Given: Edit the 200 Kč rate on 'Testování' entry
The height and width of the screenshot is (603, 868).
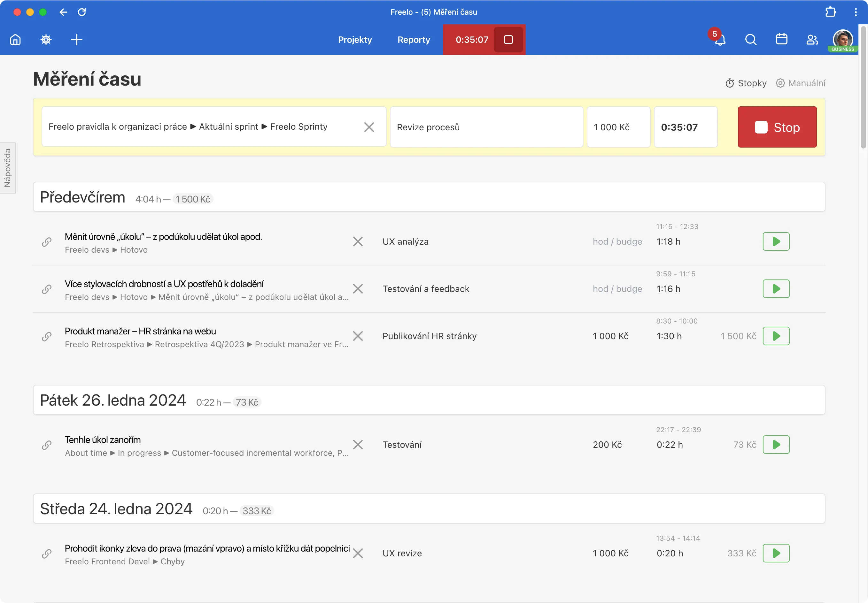Looking at the screenshot, I should pos(607,445).
